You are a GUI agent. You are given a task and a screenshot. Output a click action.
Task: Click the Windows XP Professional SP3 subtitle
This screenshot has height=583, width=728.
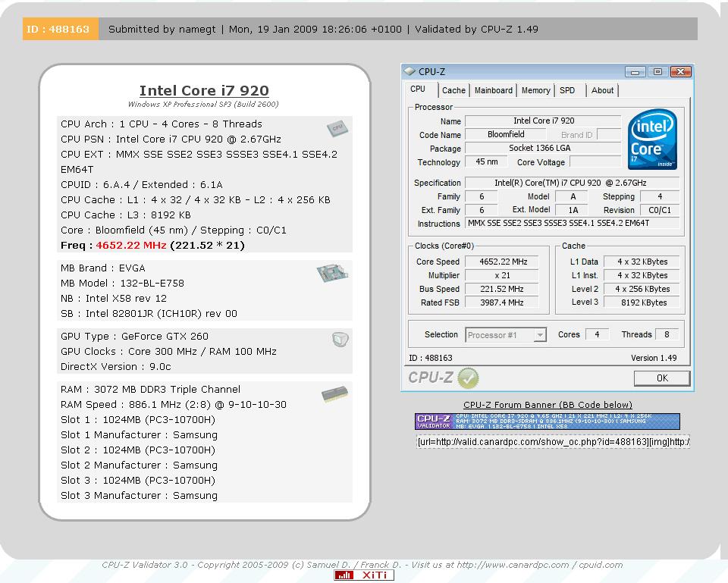pos(203,104)
